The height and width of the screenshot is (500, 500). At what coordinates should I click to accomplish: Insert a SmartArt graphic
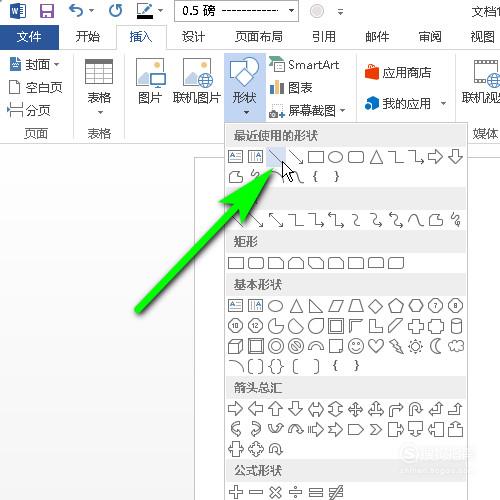point(304,65)
